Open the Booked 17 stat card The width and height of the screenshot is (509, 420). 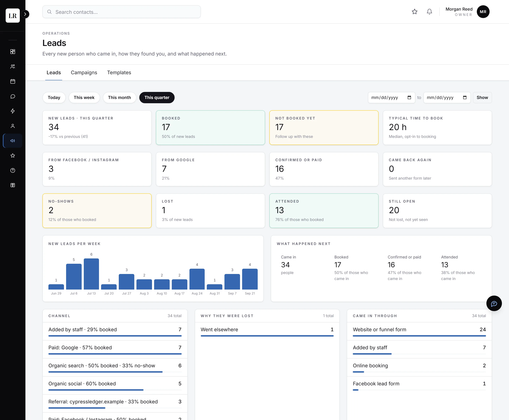point(210,127)
